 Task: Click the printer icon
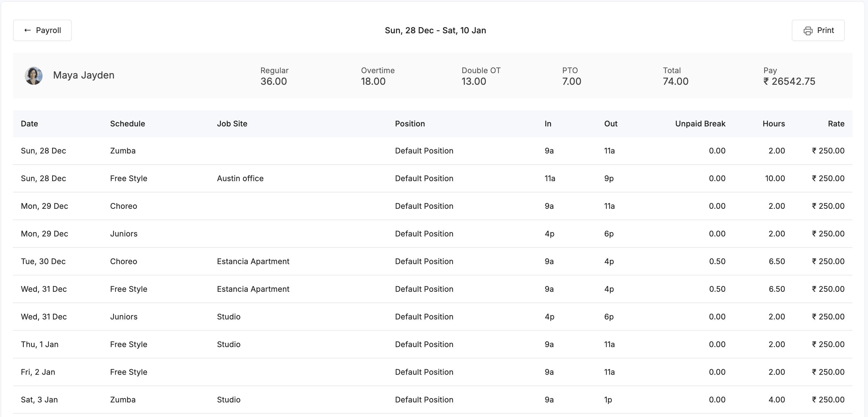(808, 31)
